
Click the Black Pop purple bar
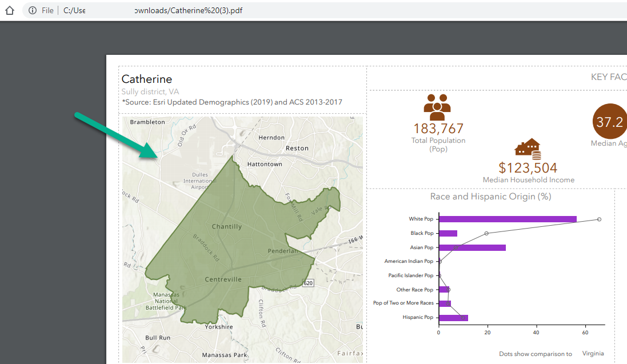click(x=448, y=233)
